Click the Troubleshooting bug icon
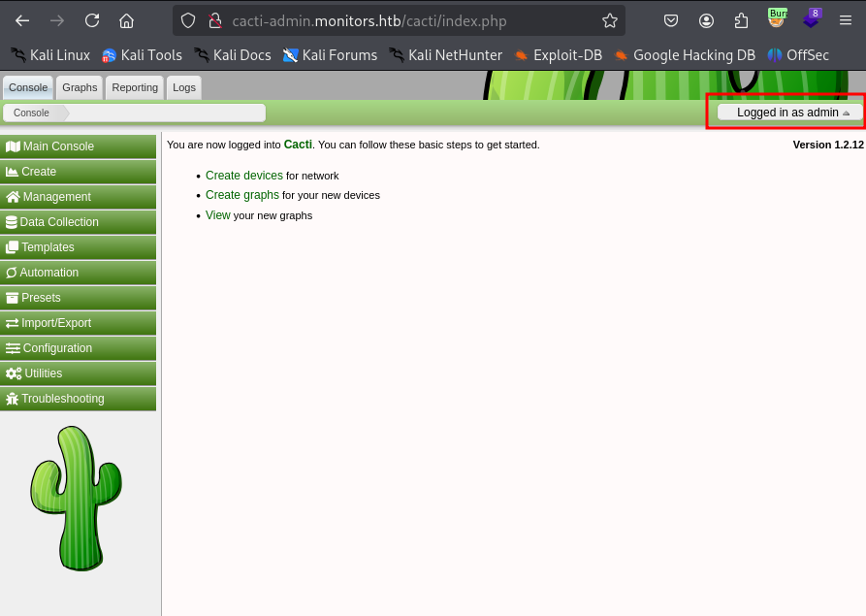The width and height of the screenshot is (866, 616). point(13,399)
